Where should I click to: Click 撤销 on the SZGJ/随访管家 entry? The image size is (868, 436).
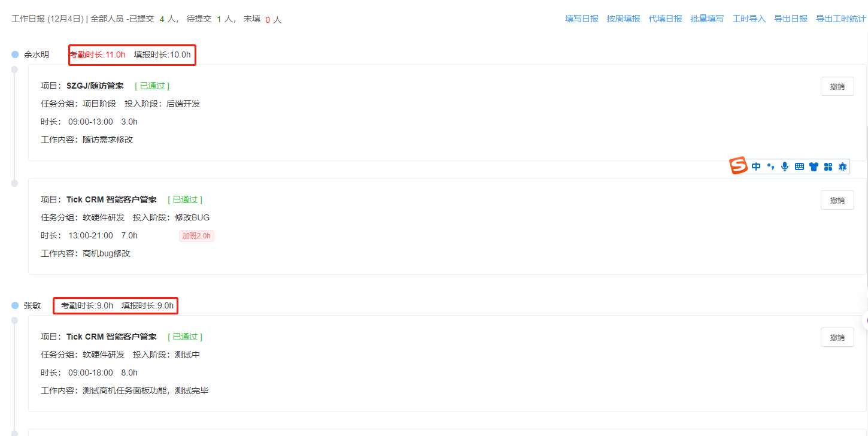[x=837, y=86]
